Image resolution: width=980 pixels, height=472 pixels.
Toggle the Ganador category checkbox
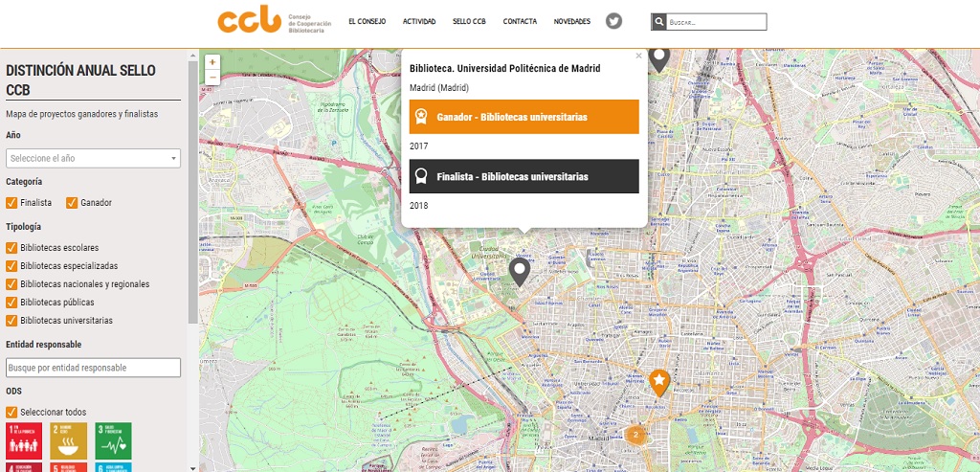(72, 203)
